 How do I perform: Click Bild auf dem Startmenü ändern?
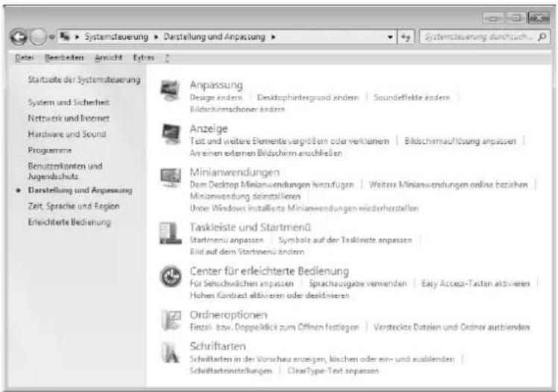(247, 252)
